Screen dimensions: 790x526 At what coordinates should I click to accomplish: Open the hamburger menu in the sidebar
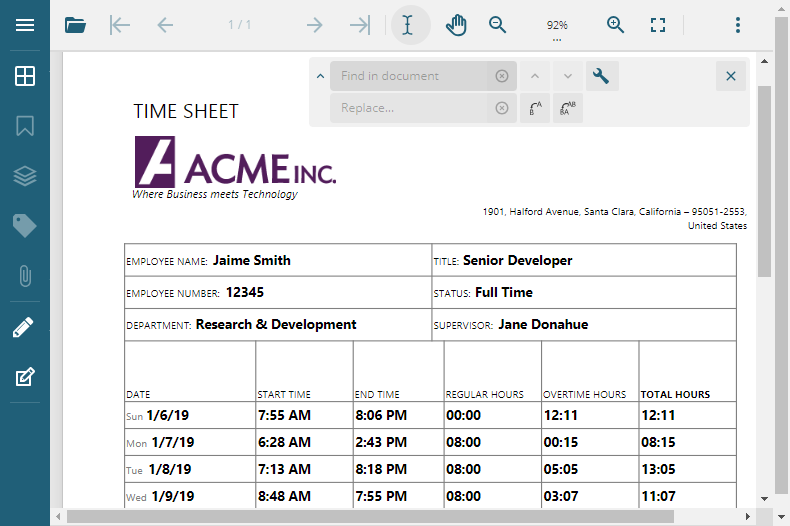pyautogui.click(x=25, y=25)
